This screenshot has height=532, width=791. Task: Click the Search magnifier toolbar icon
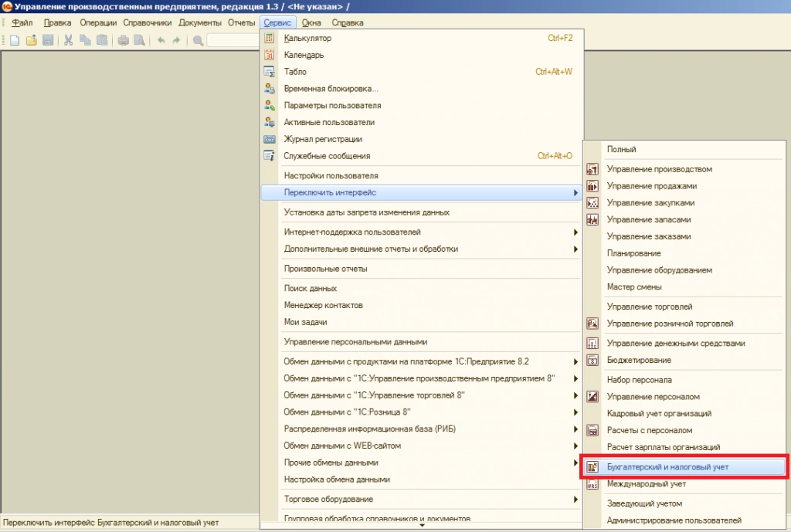click(x=198, y=40)
